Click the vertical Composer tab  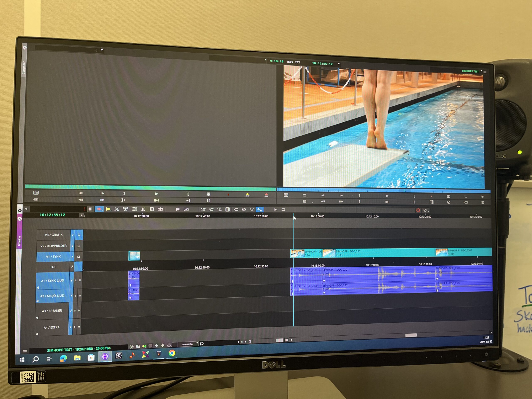[x=23, y=68]
